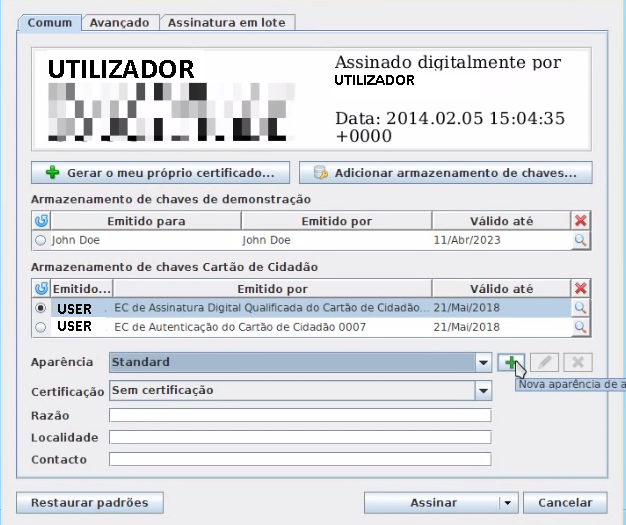Click the red X in demonstration keystore header
626x525 pixels.
[581, 221]
